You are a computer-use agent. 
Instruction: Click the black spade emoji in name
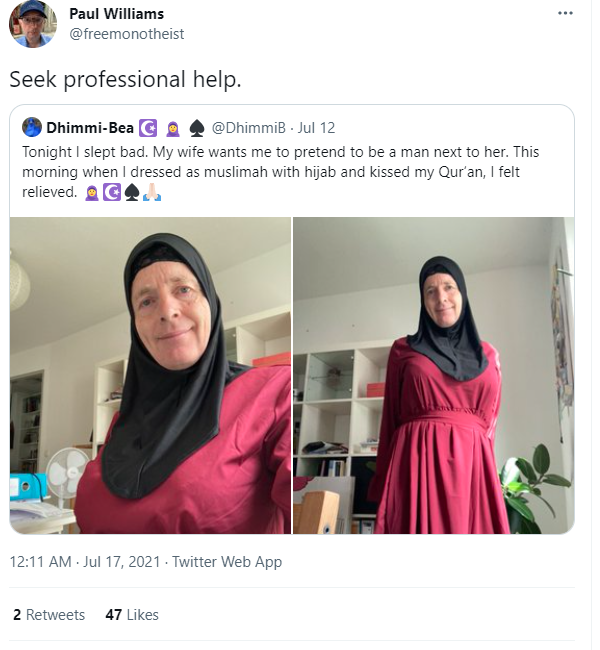(x=197, y=128)
